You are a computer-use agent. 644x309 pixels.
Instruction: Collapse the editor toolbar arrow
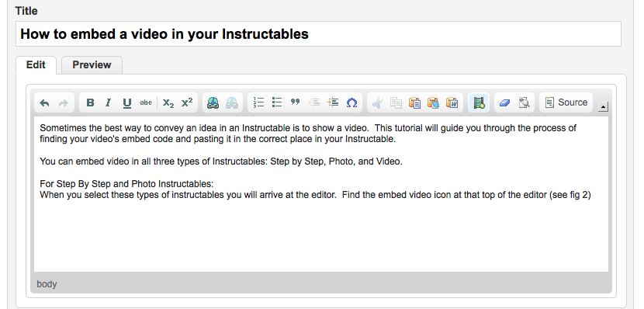603,107
